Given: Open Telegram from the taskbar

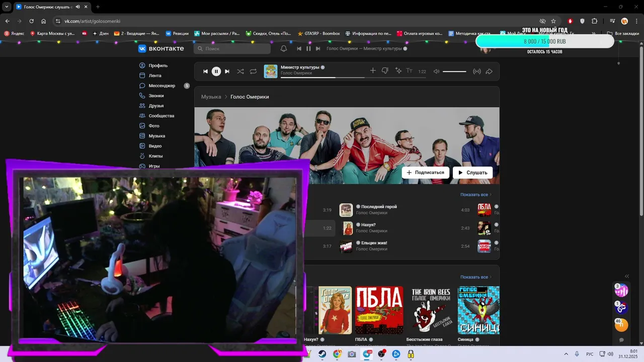Looking at the screenshot, I should click(367, 354).
